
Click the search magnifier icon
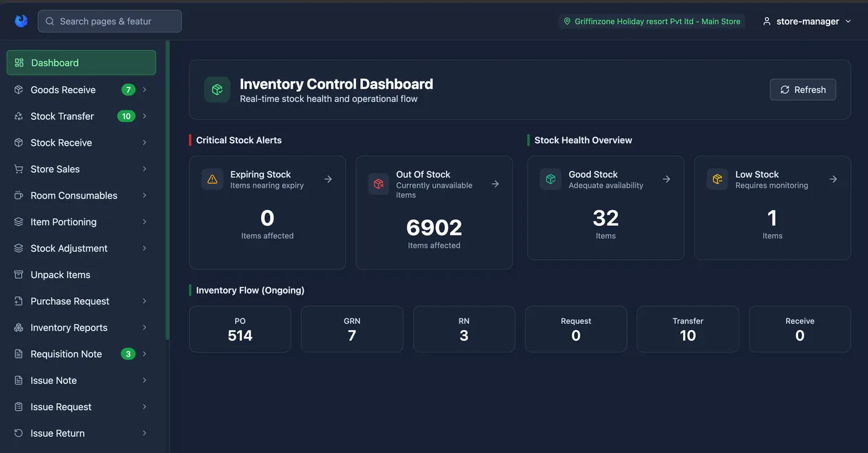point(50,21)
